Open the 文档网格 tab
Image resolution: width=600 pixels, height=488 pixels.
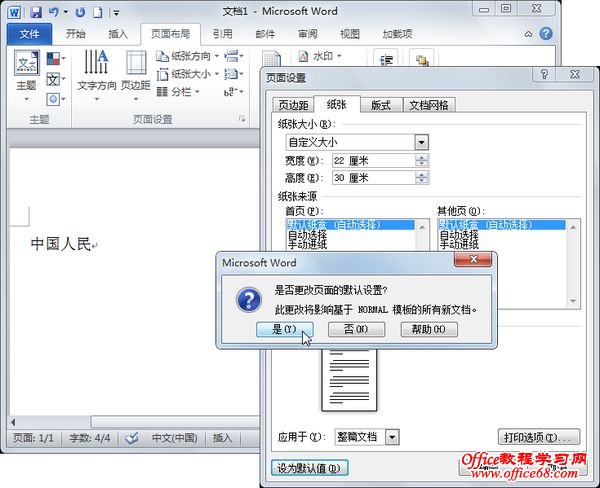pos(429,105)
